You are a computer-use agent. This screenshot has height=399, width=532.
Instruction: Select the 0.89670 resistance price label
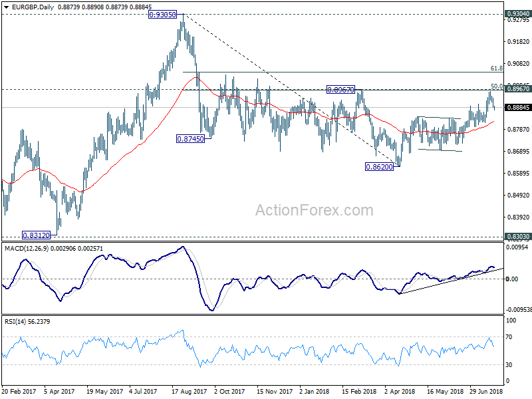pos(340,90)
